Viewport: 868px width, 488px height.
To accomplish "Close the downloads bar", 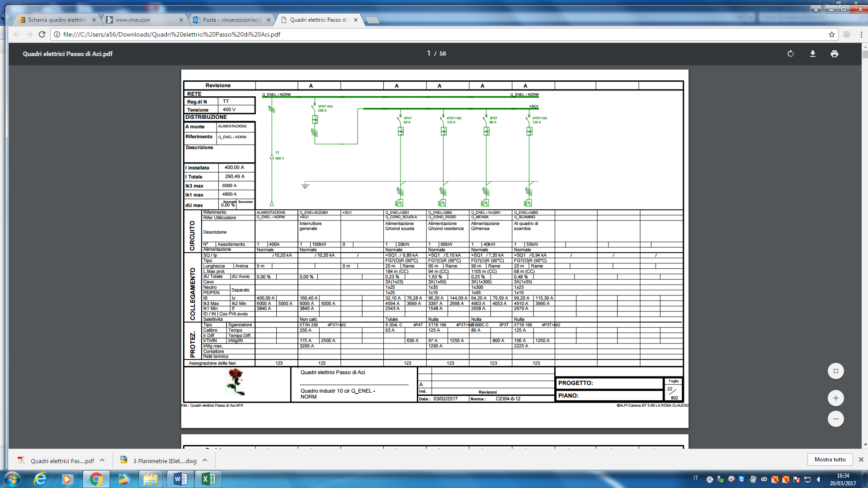I will coord(861,460).
